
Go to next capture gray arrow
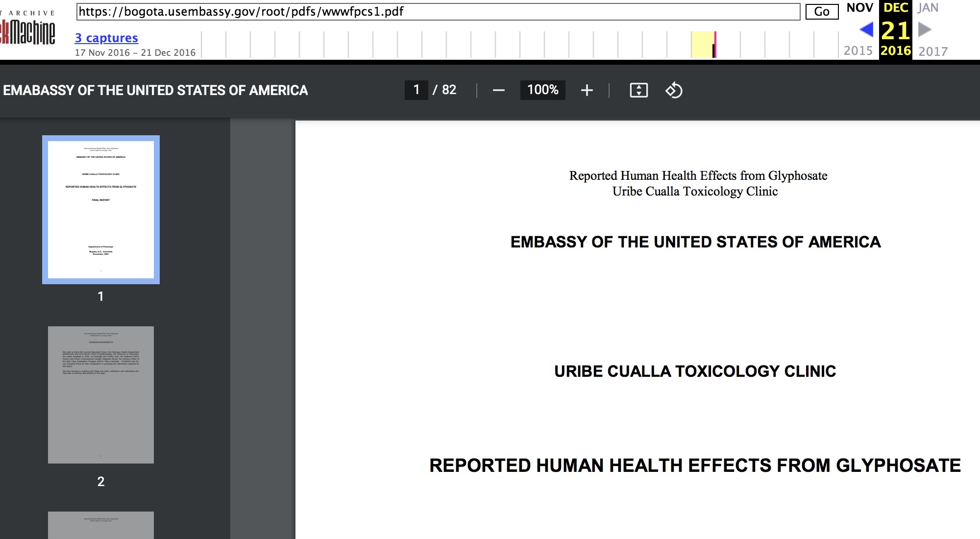(925, 30)
